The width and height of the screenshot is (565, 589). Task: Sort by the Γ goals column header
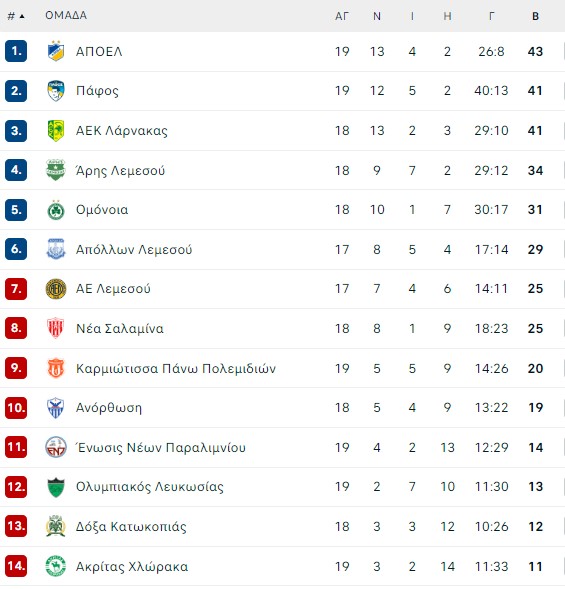(491, 16)
